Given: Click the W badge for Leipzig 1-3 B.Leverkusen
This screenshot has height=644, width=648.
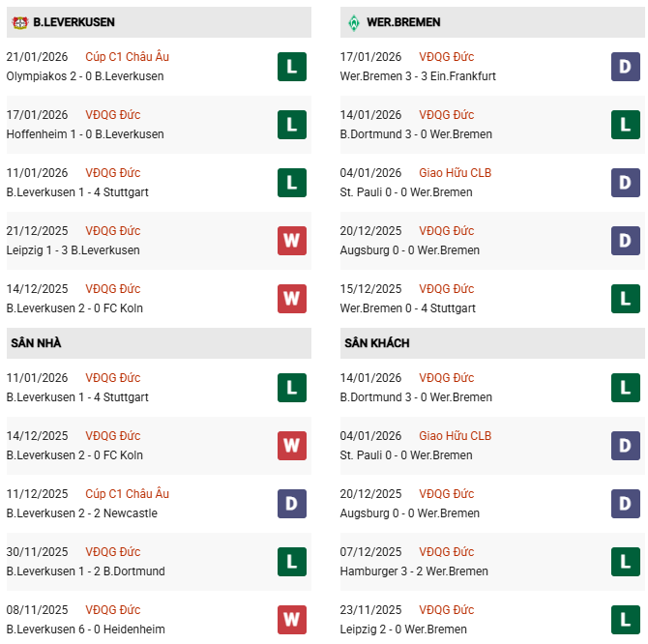Looking at the screenshot, I should click(x=291, y=240).
